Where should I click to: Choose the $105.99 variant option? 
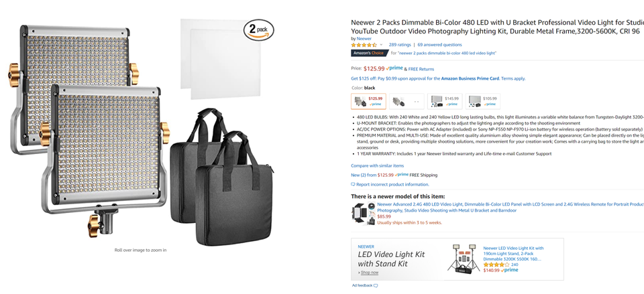coord(483,101)
